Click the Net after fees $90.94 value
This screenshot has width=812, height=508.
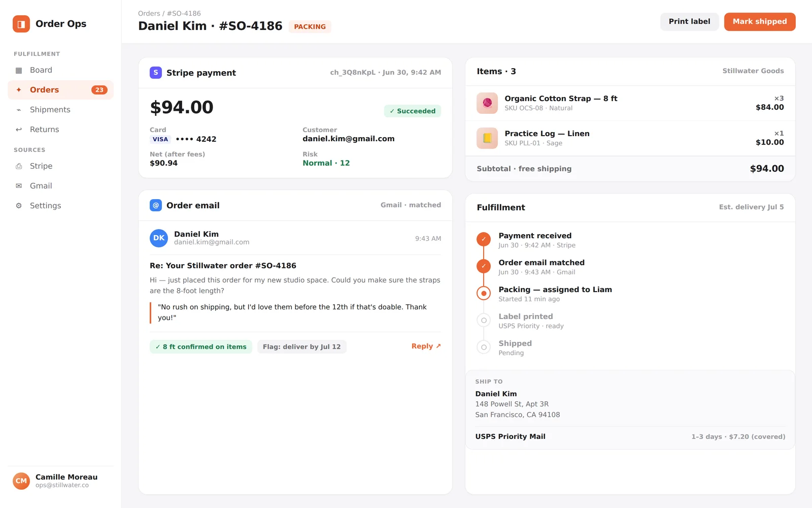tap(163, 163)
